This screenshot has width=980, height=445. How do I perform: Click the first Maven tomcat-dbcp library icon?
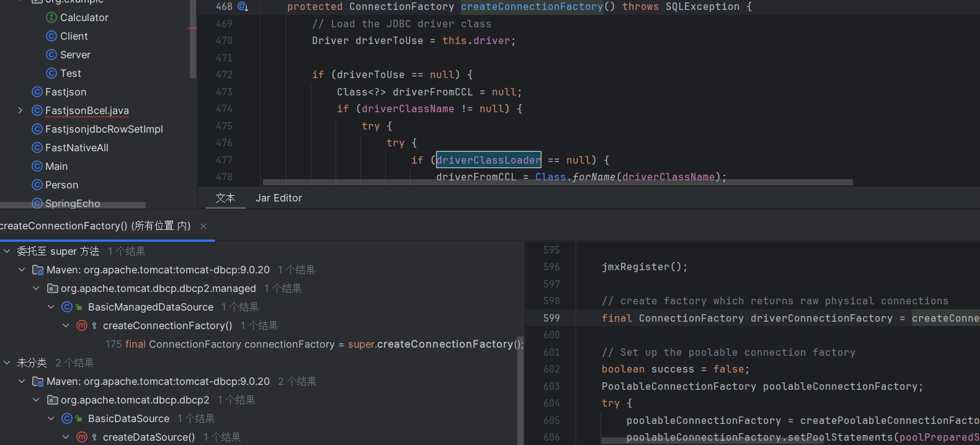tap(38, 270)
